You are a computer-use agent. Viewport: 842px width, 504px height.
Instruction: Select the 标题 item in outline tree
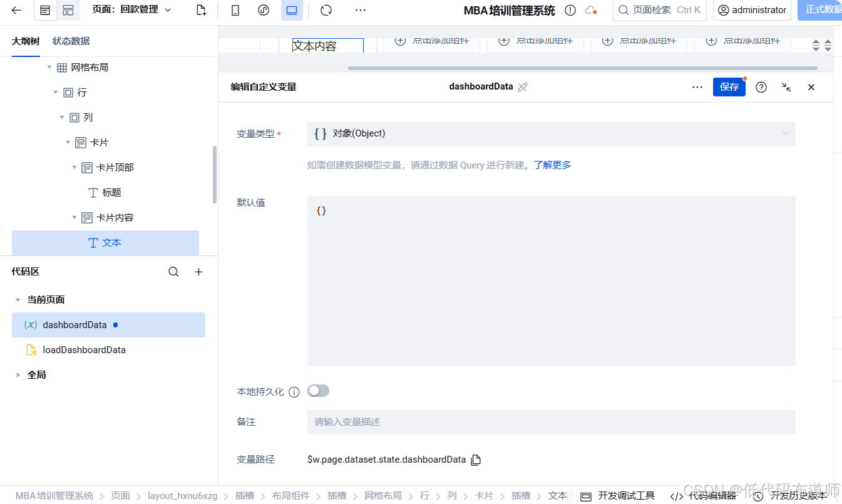(105, 192)
